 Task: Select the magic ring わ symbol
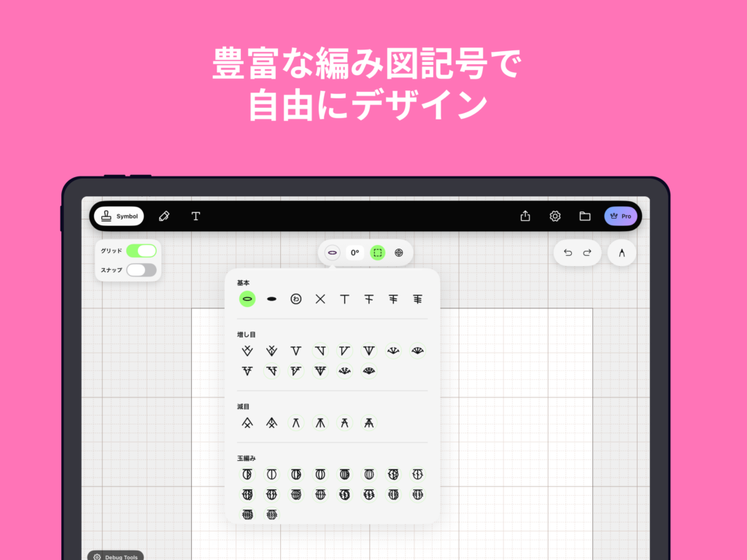tap(295, 298)
